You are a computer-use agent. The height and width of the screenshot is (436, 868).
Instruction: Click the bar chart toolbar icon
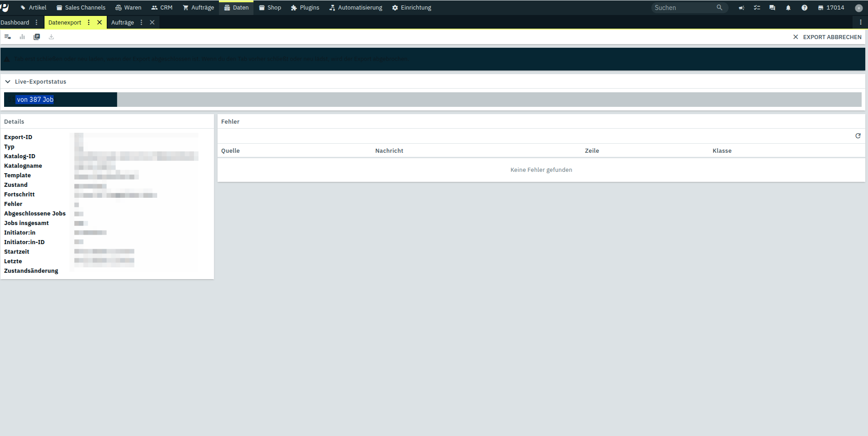[22, 37]
